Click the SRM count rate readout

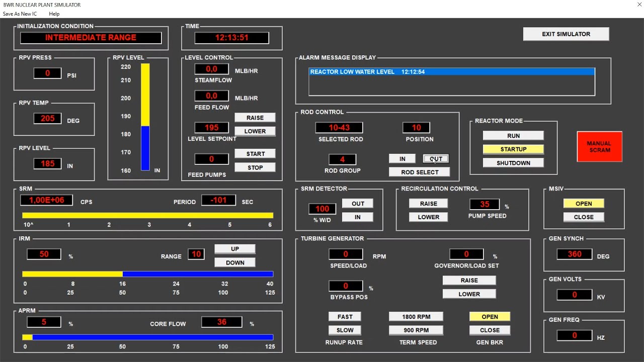(46, 200)
